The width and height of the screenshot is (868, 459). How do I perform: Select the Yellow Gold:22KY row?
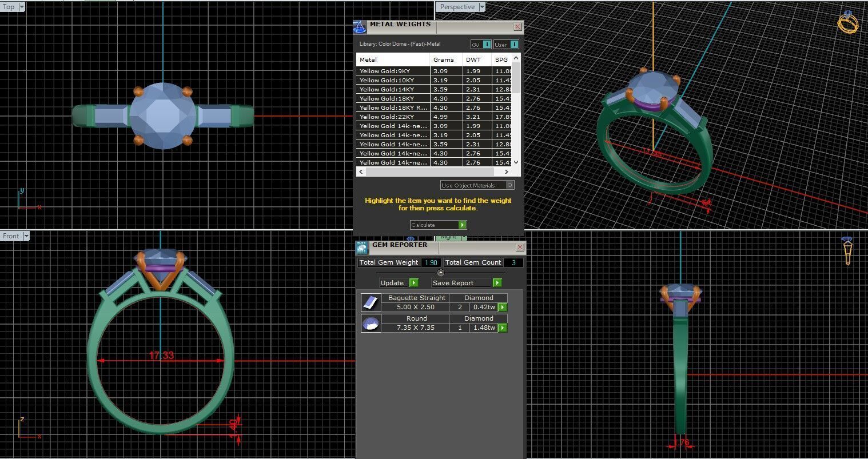[x=435, y=117]
